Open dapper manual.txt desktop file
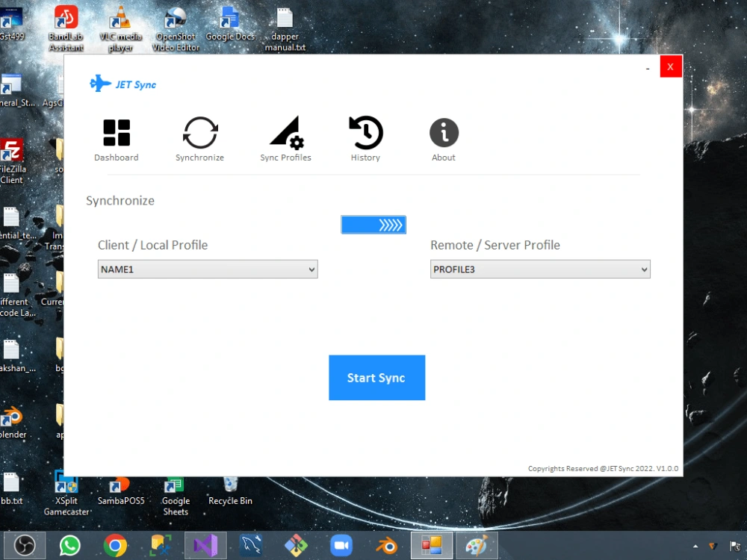The height and width of the screenshot is (560, 747). [x=285, y=28]
